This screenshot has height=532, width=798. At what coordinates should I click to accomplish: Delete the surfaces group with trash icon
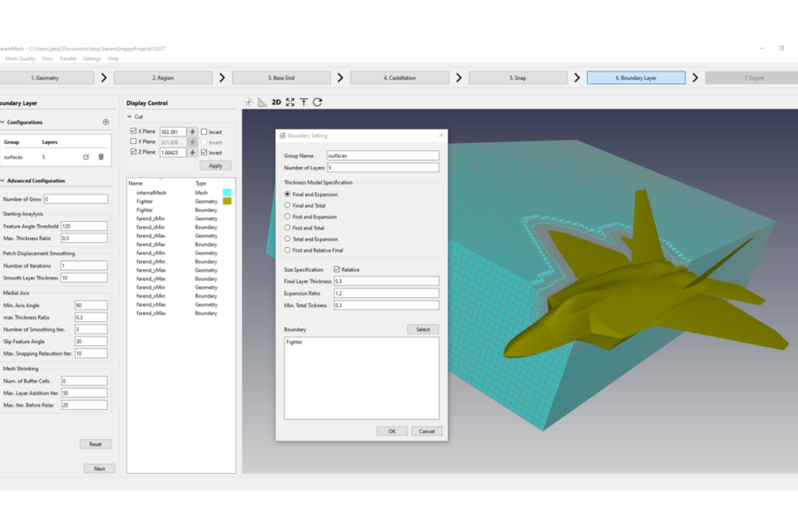pos(101,156)
